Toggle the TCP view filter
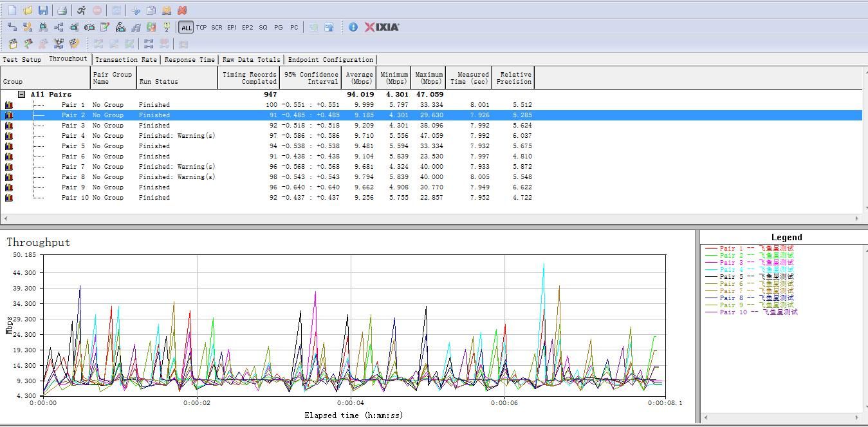The image size is (868, 427). click(201, 27)
